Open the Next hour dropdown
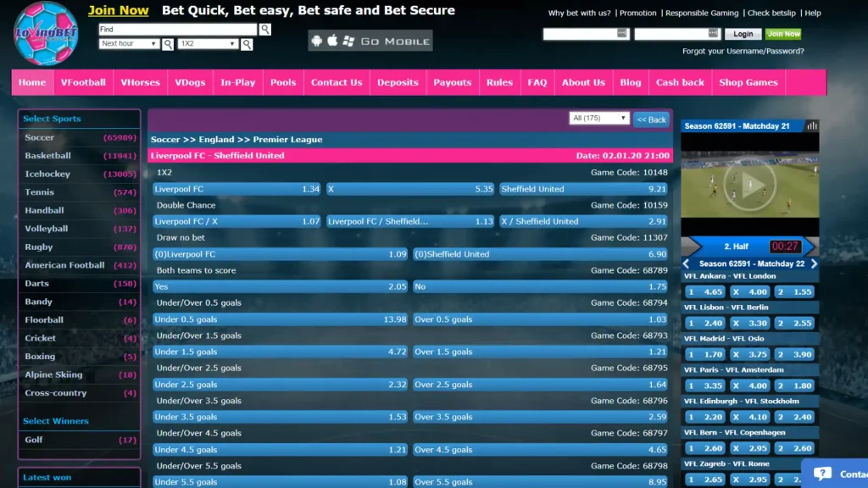Viewport: 868px width, 488px height. tap(129, 44)
